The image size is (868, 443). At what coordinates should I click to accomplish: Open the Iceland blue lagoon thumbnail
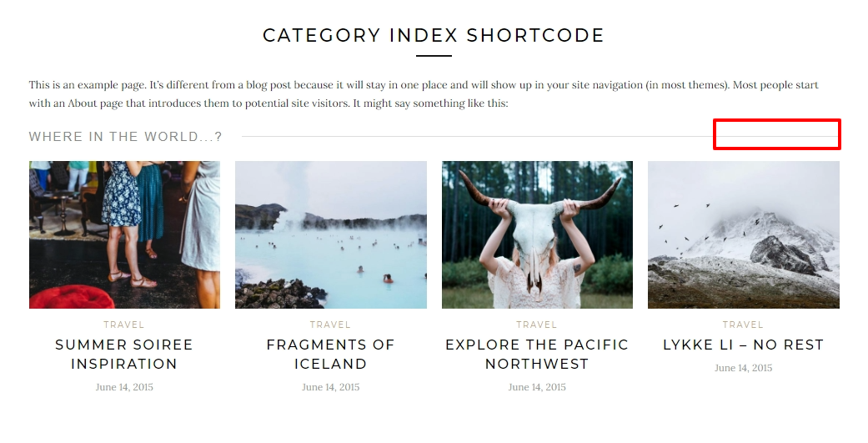(x=331, y=234)
